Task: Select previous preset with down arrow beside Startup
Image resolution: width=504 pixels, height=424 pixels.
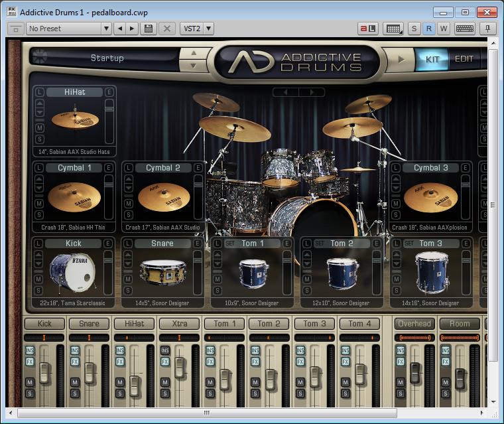Action: [194, 66]
